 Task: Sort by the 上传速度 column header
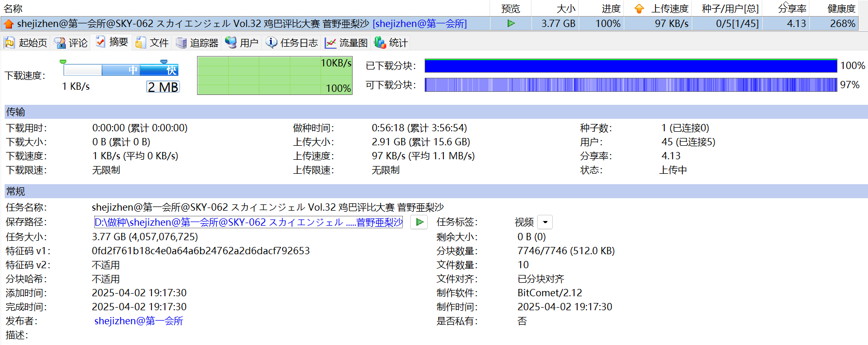[x=669, y=8]
